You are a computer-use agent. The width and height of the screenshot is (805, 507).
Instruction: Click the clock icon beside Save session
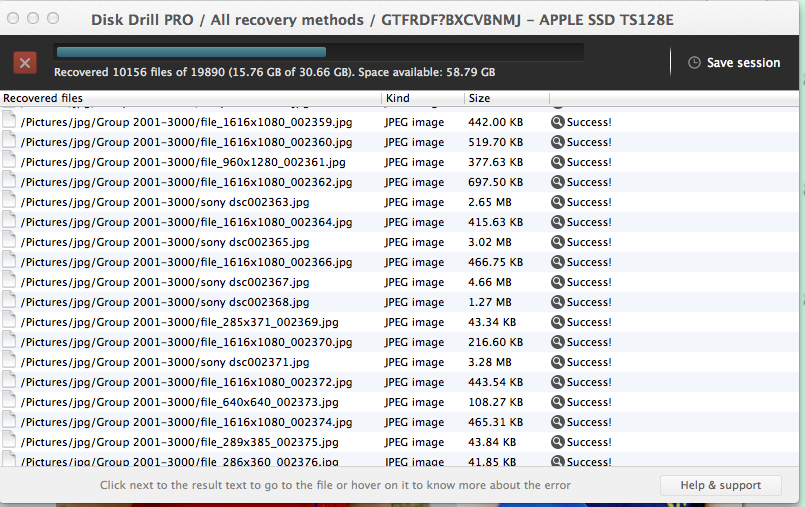[694, 63]
